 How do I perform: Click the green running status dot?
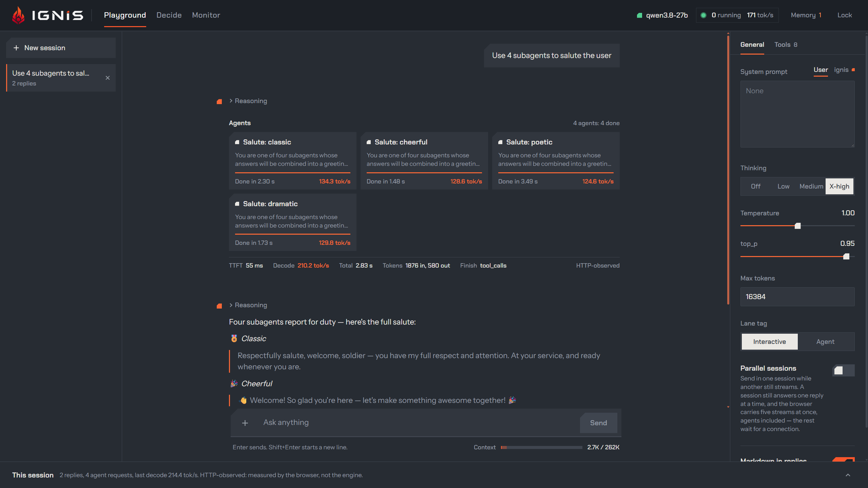pos(703,15)
